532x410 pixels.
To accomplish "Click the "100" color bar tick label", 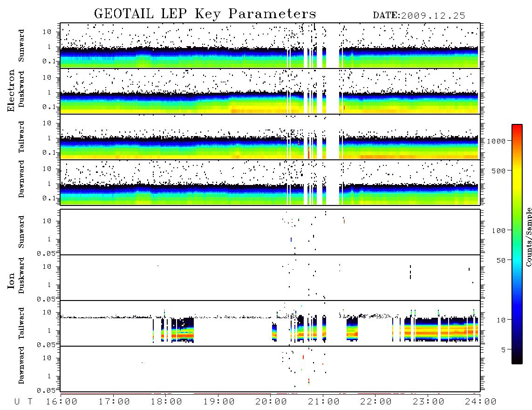I will tap(498, 231).
